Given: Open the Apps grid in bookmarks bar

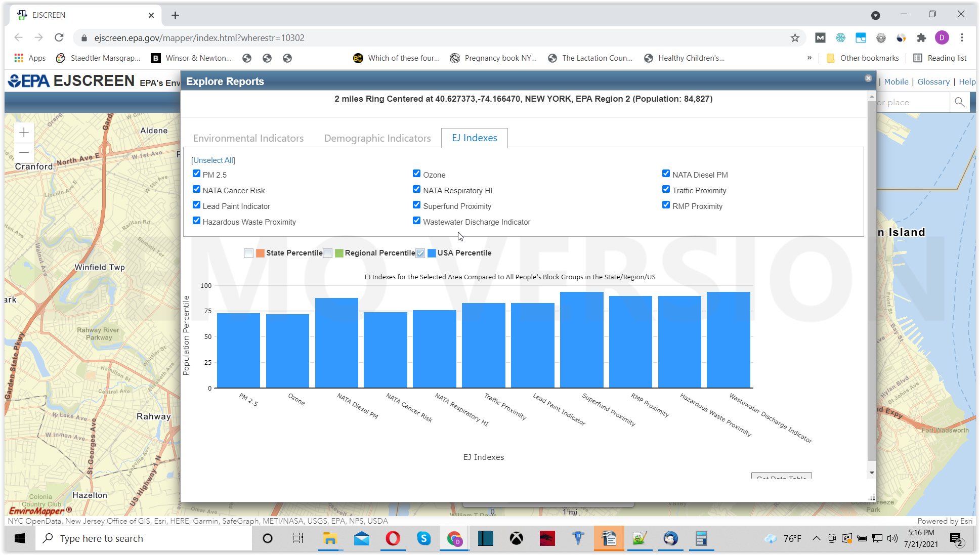Looking at the screenshot, I should [19, 58].
